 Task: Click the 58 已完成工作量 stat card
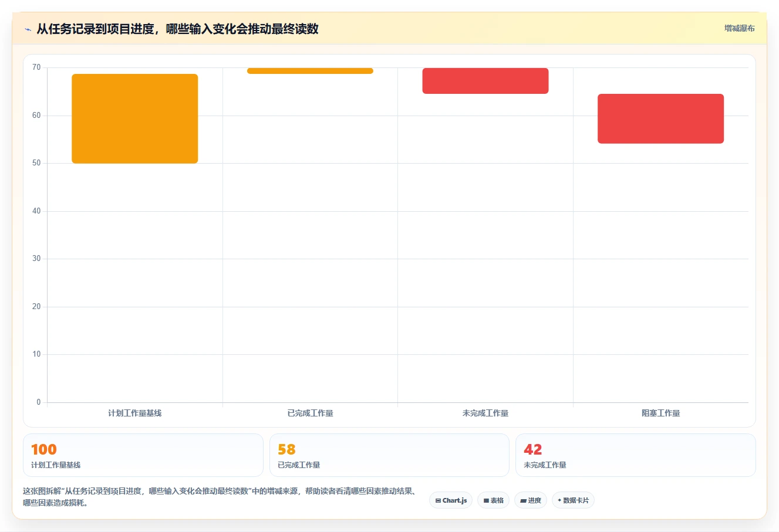coord(389,455)
